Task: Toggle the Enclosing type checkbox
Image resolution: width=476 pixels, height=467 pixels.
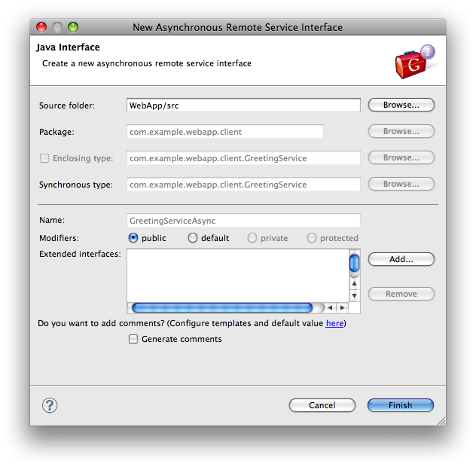Action: pos(44,158)
